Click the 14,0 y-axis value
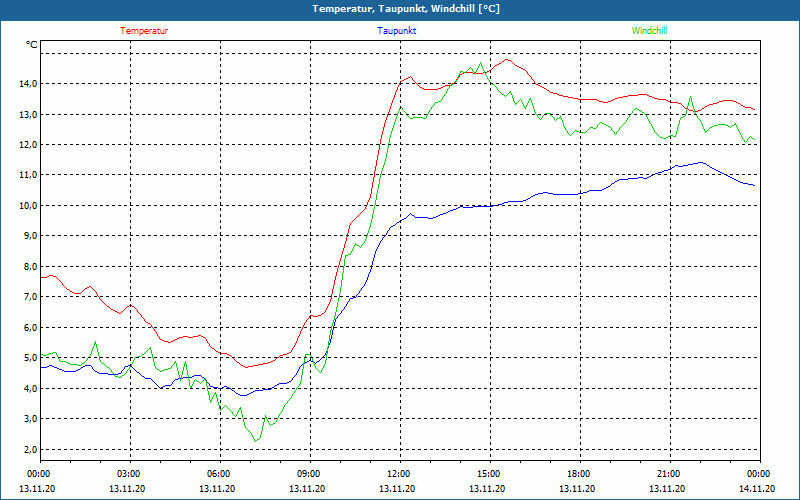This screenshot has height=500, width=800. pyautogui.click(x=28, y=84)
